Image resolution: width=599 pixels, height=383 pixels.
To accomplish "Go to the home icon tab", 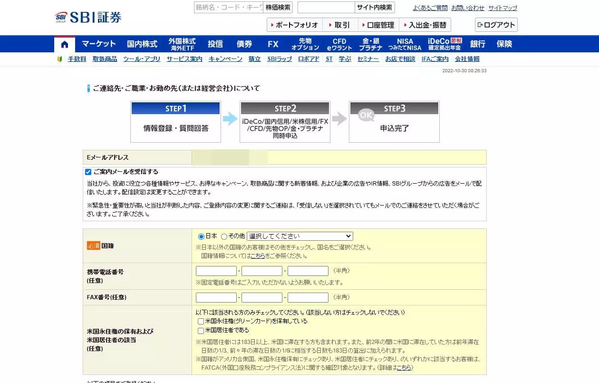I will coord(65,44).
